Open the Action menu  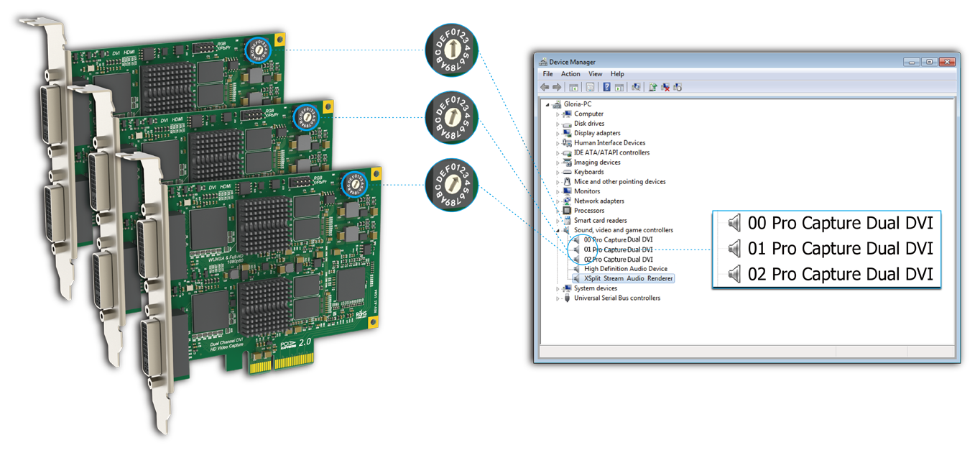(570, 74)
